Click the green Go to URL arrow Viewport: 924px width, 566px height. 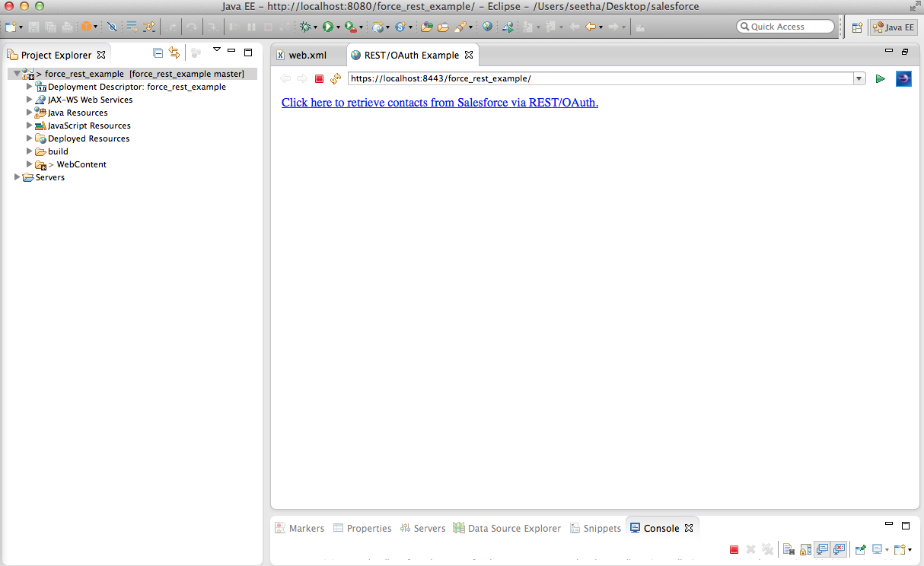click(881, 78)
